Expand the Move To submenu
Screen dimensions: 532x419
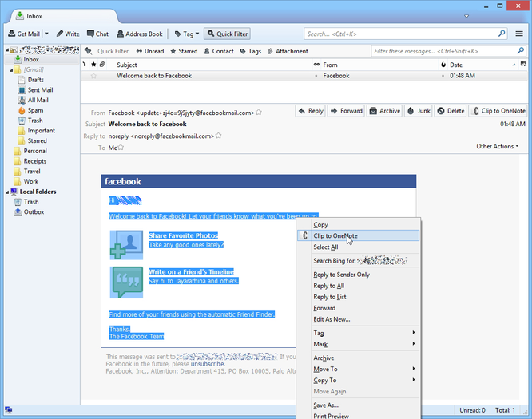coord(359,369)
